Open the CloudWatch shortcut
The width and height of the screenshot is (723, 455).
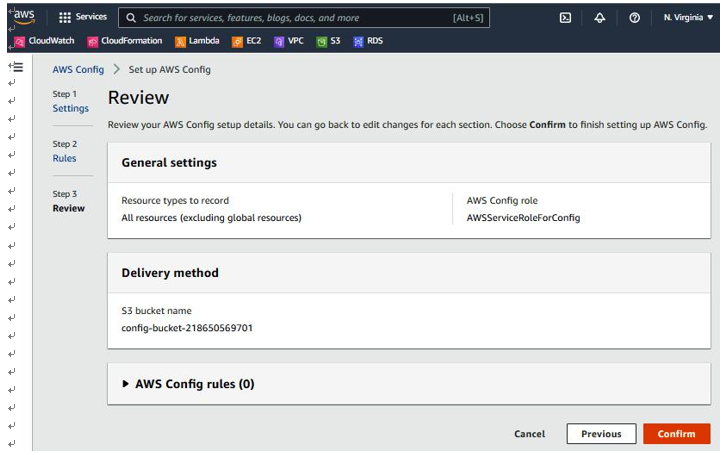click(x=44, y=41)
